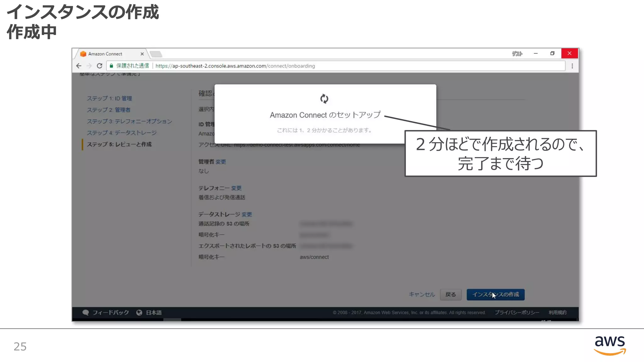Select ステップ 5: レビューと作成
This screenshot has width=644, height=362.
119,144
